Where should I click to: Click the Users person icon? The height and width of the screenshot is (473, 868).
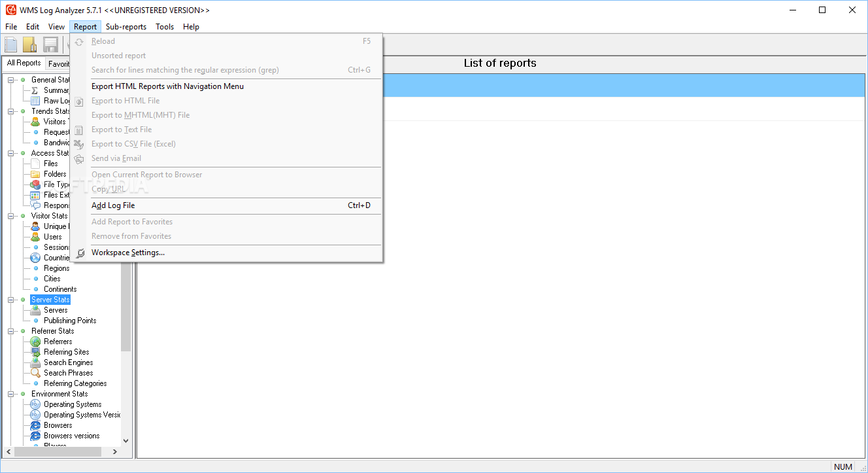pos(35,237)
